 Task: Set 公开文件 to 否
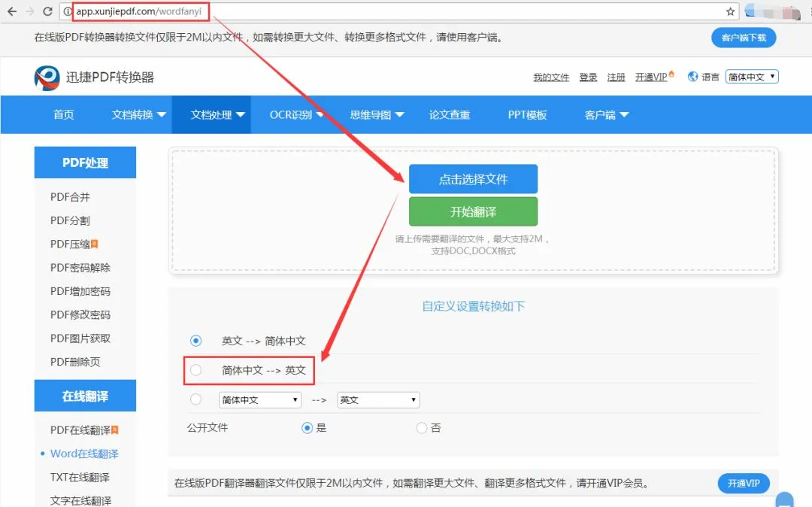pos(422,428)
